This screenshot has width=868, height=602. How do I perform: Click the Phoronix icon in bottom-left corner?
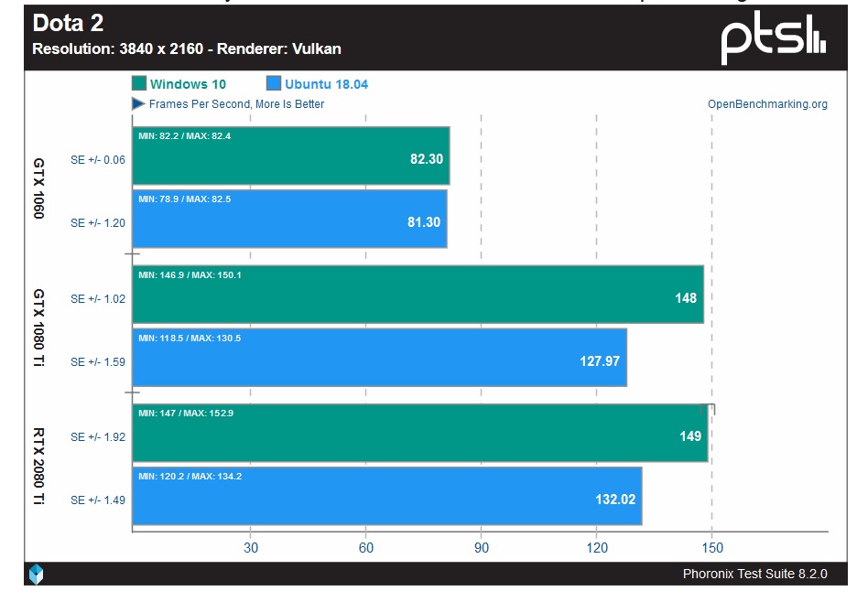tap(36, 575)
